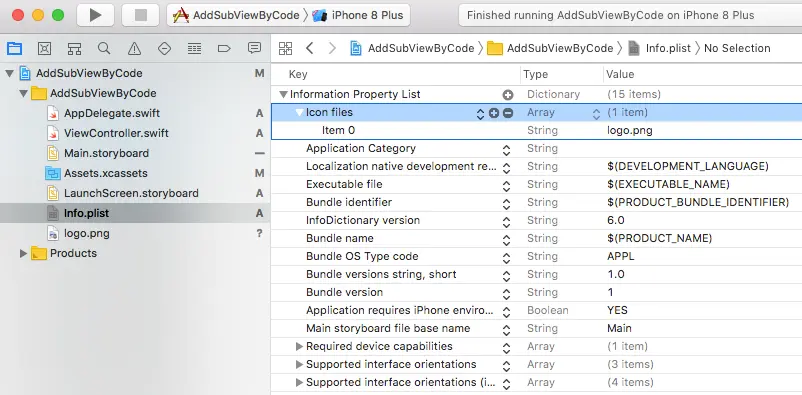Expand the Products group
802x395 pixels.
coord(23,253)
